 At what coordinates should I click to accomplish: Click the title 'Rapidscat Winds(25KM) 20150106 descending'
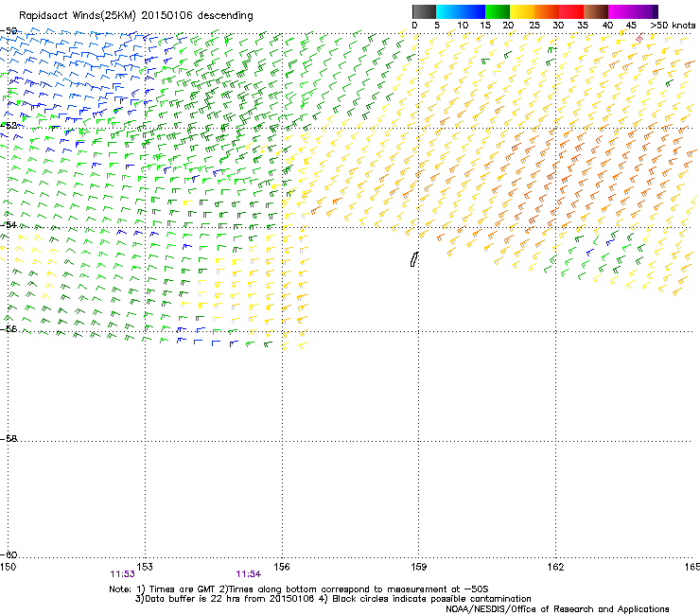tap(135, 16)
